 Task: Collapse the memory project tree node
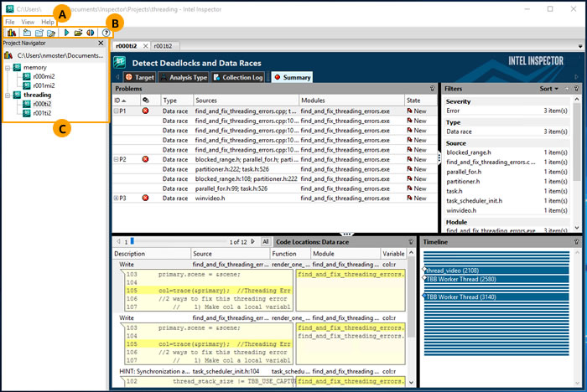click(x=7, y=66)
